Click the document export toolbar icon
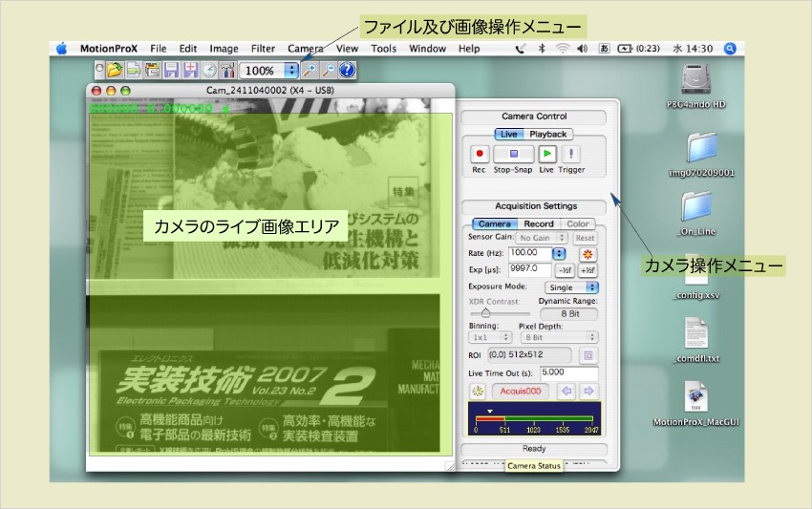The height and width of the screenshot is (509, 812). (134, 70)
